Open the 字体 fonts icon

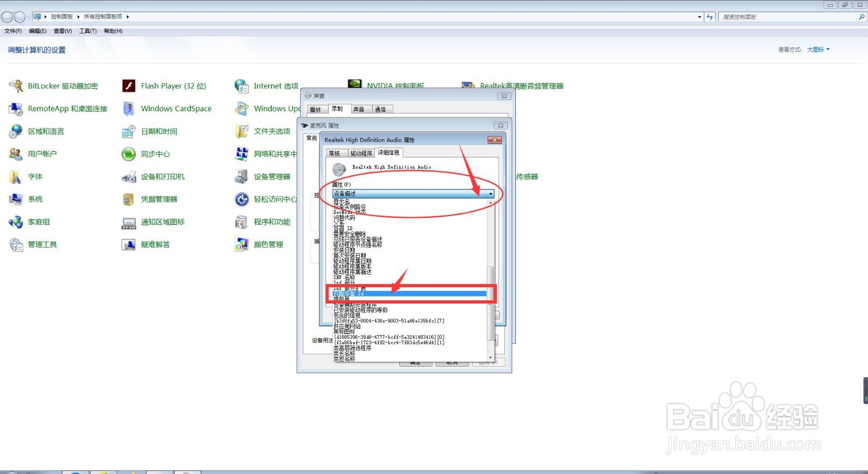16,176
